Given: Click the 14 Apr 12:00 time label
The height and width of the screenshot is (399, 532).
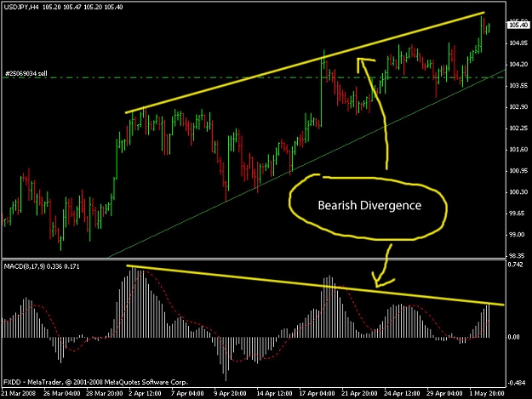Looking at the screenshot, I should (x=274, y=394).
